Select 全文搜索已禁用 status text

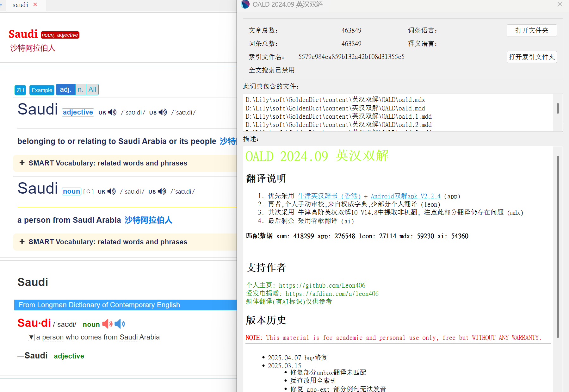click(272, 70)
